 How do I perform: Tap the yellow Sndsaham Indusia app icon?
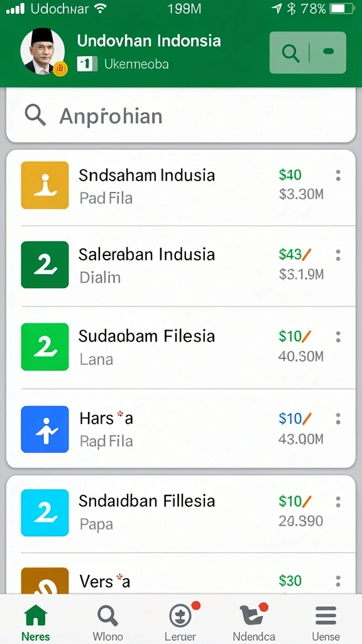[45, 185]
